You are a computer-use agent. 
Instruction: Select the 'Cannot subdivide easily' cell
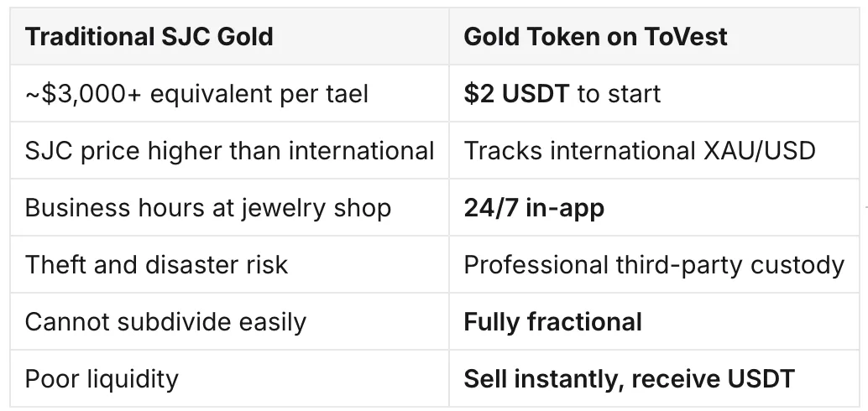229,321
